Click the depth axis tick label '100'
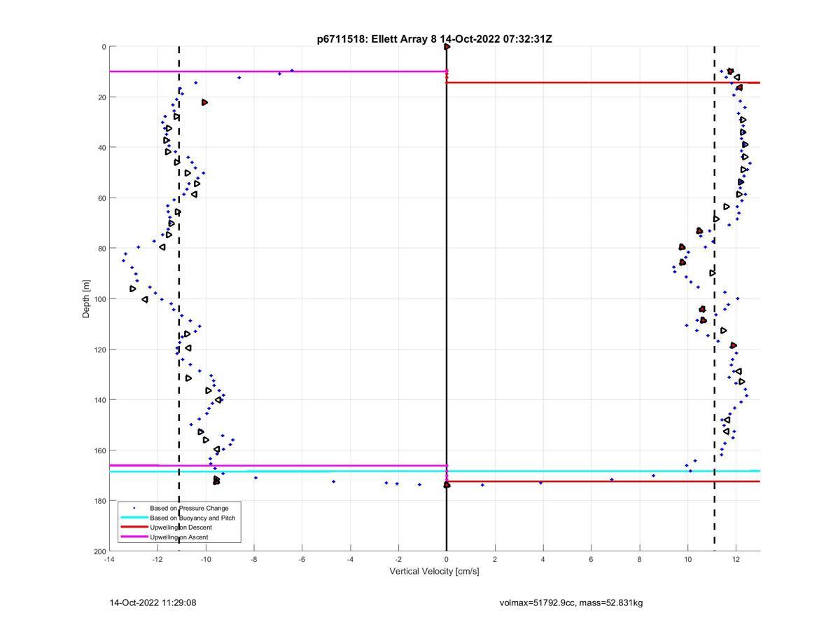Screen dimensions: 840x620 [x=99, y=299]
